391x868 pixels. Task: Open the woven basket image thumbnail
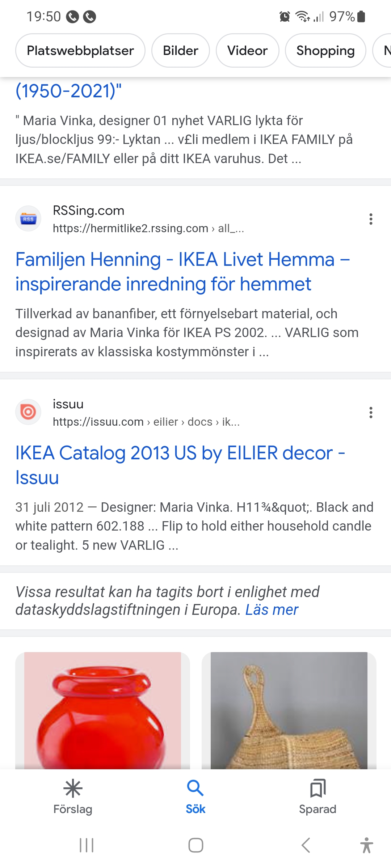(x=289, y=710)
